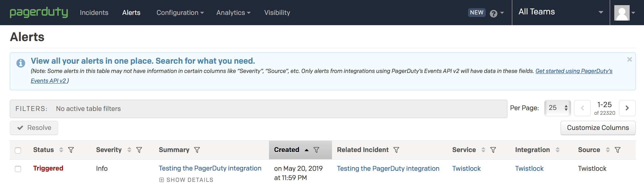The height and width of the screenshot is (188, 644).
Task: Sort the Status column arrows
Action: (61, 150)
